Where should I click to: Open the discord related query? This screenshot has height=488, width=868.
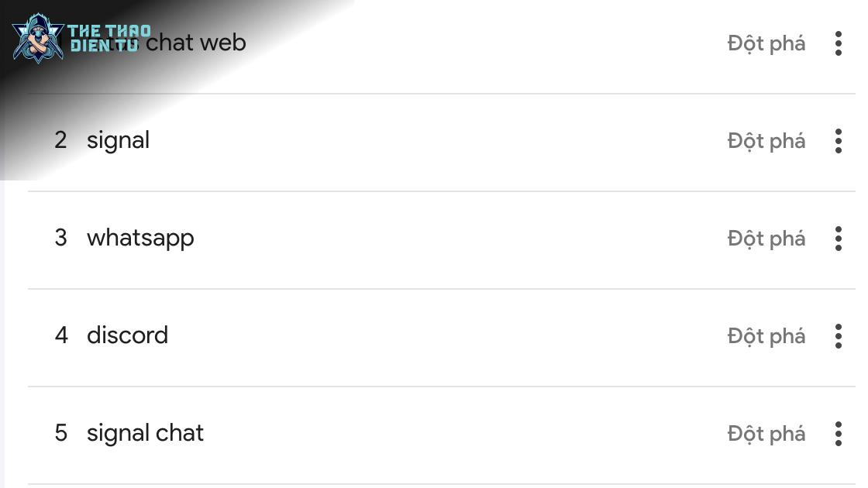(127, 335)
